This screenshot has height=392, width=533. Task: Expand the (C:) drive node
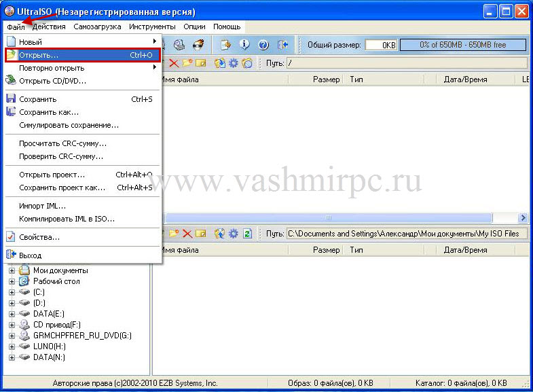pyautogui.click(x=12, y=292)
